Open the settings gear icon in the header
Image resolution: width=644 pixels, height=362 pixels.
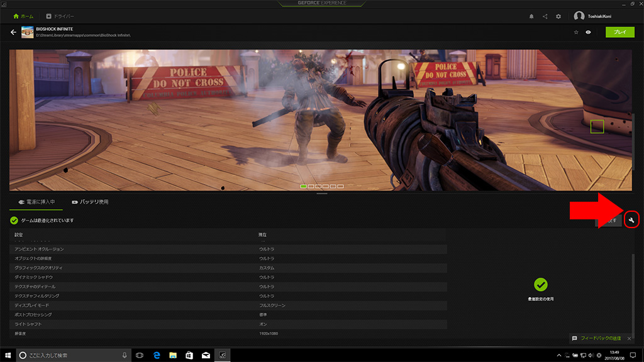pos(558,16)
